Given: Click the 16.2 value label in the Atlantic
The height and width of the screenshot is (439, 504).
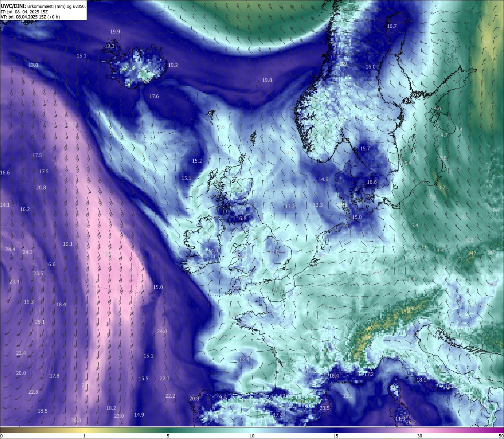Looking at the screenshot, I should point(25,209).
